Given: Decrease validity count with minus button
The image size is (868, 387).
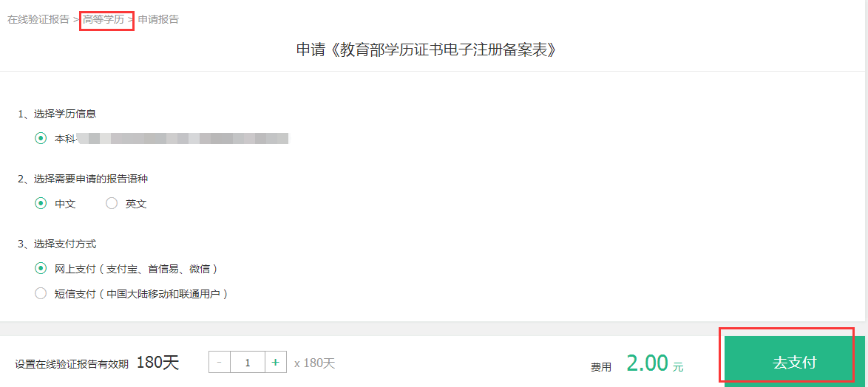Looking at the screenshot, I should (x=219, y=363).
